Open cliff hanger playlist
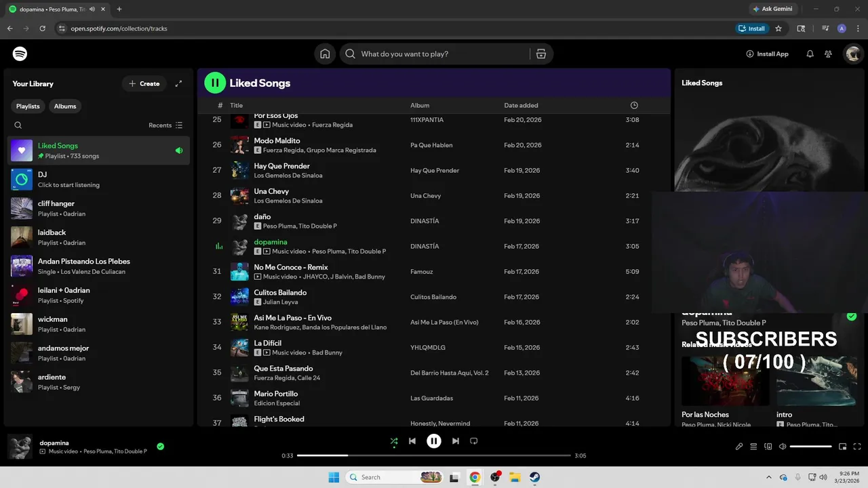The image size is (868, 488). (99, 208)
